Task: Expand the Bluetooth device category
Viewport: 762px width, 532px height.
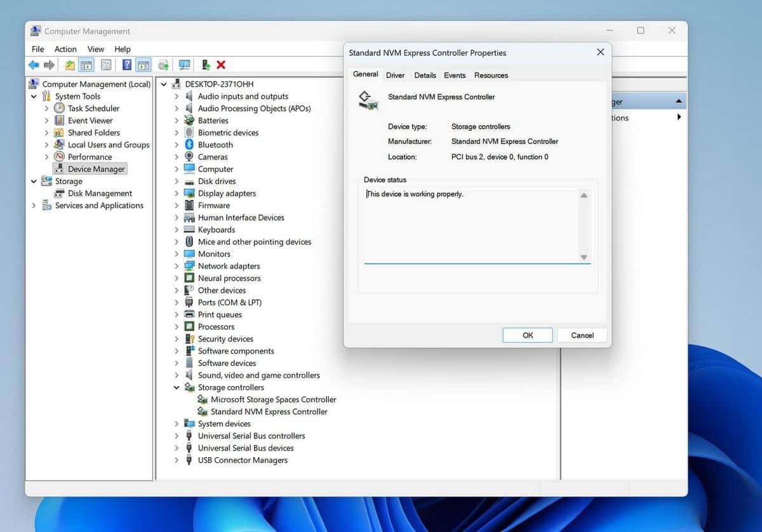Action: 178,144
